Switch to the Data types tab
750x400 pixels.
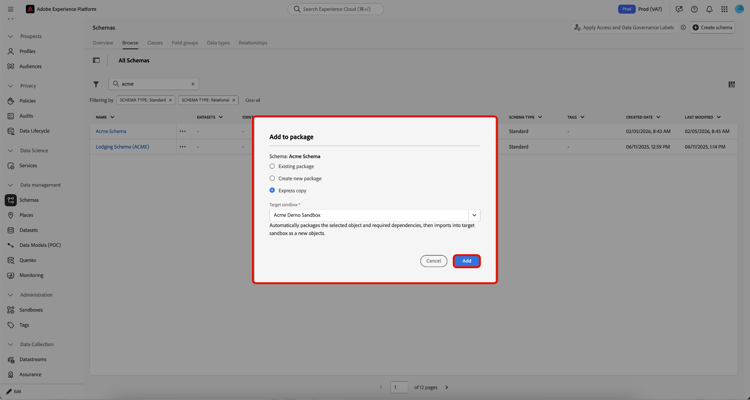tap(218, 43)
